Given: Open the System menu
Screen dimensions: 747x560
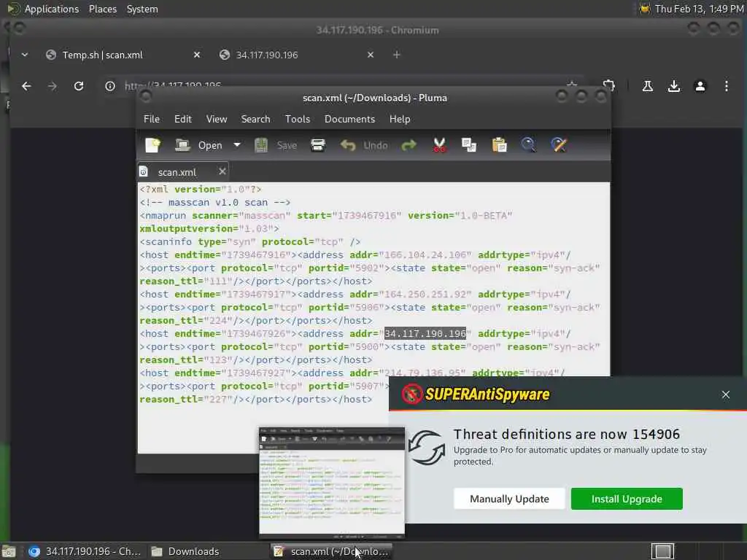Looking at the screenshot, I should tap(142, 9).
